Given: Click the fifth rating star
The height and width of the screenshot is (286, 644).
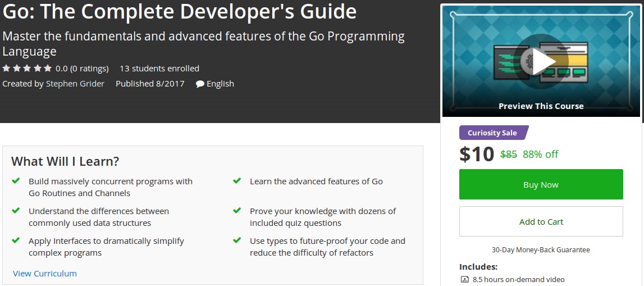Looking at the screenshot, I should click(48, 68).
